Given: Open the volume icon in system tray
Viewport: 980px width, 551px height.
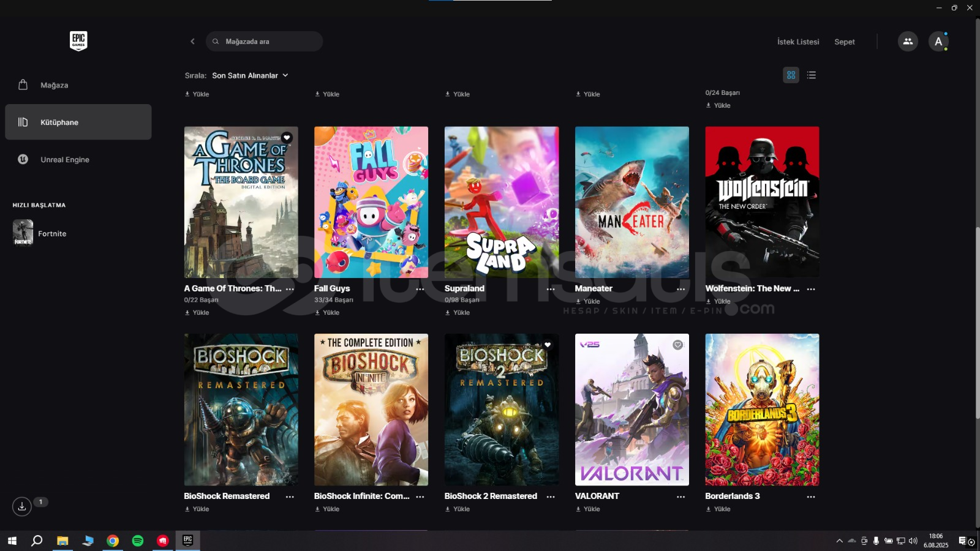Looking at the screenshot, I should pos(913,541).
